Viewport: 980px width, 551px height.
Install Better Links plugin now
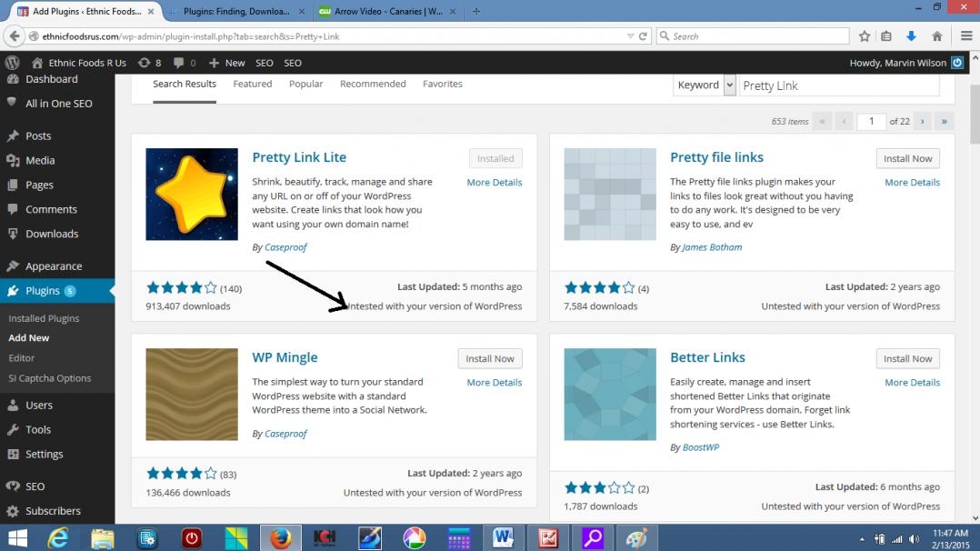pos(907,358)
